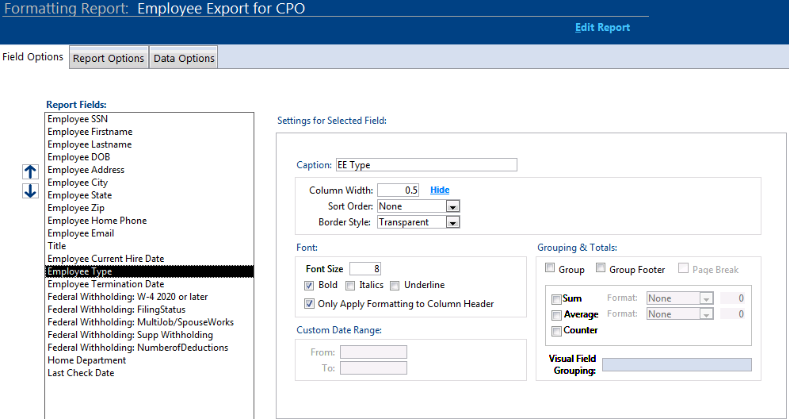Select Federal Withholding: Supp Withholding field
This screenshot has width=789, height=419.
[149, 335]
